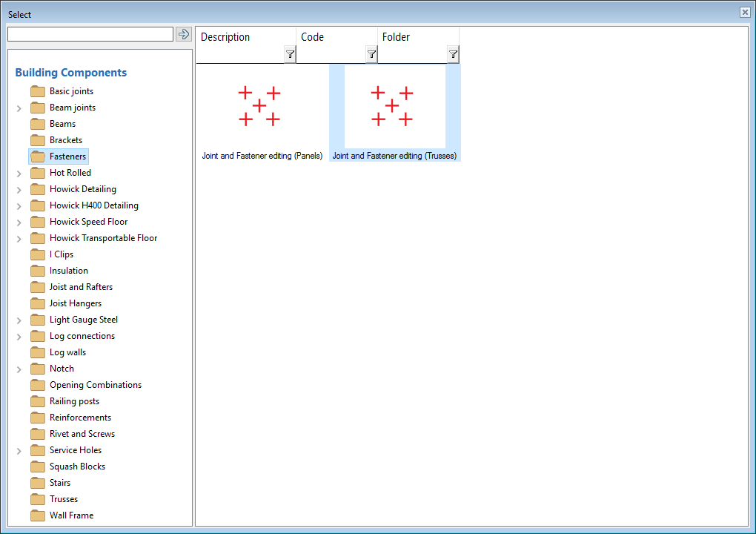The width and height of the screenshot is (756, 534).
Task: Select Trusses in the component tree
Action: pyautogui.click(x=64, y=499)
